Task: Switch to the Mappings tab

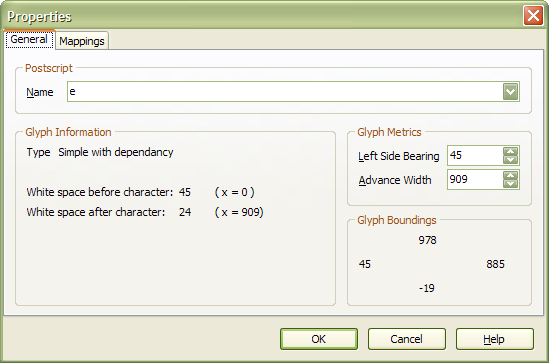Action: (x=82, y=41)
